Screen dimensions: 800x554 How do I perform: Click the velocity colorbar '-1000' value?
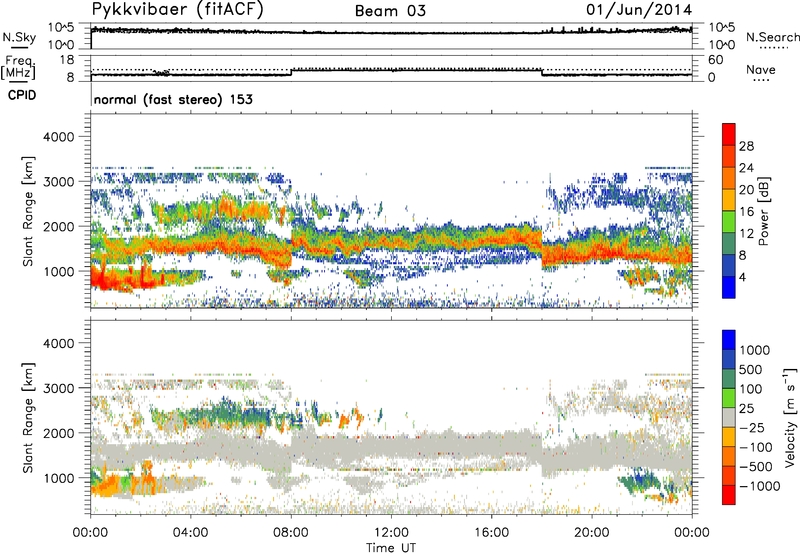760,486
